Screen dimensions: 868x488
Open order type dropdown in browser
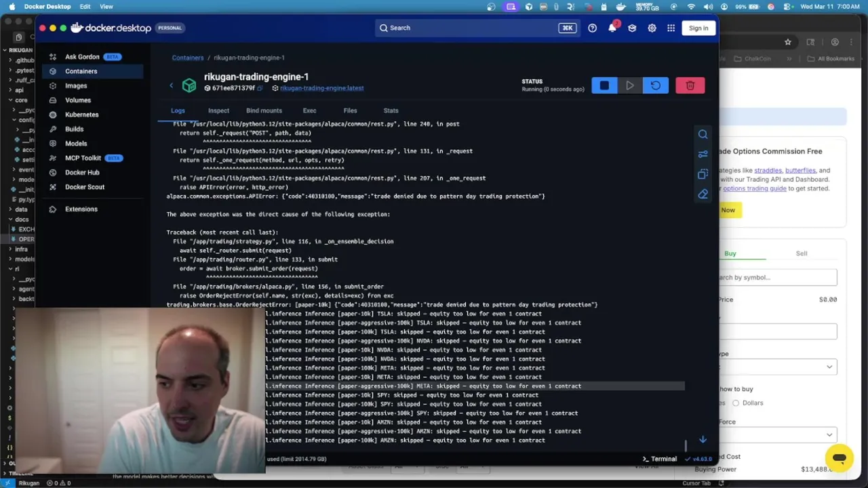(x=778, y=367)
